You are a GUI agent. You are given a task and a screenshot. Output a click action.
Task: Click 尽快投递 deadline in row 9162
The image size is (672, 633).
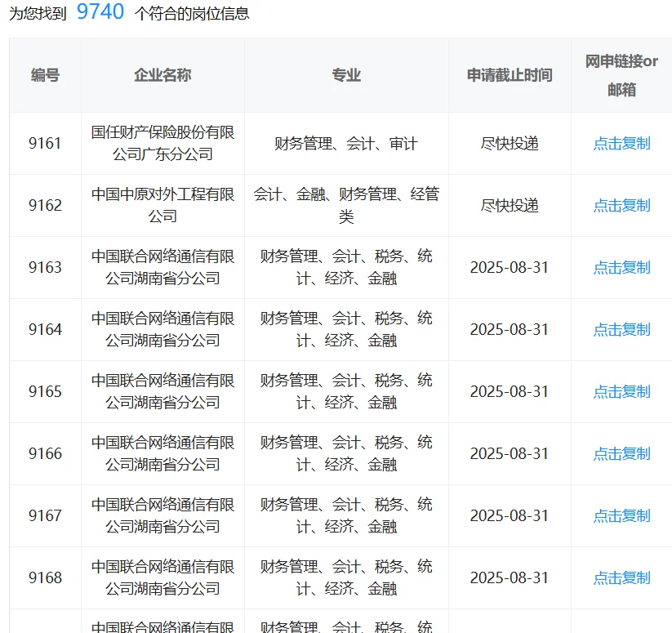tap(510, 205)
